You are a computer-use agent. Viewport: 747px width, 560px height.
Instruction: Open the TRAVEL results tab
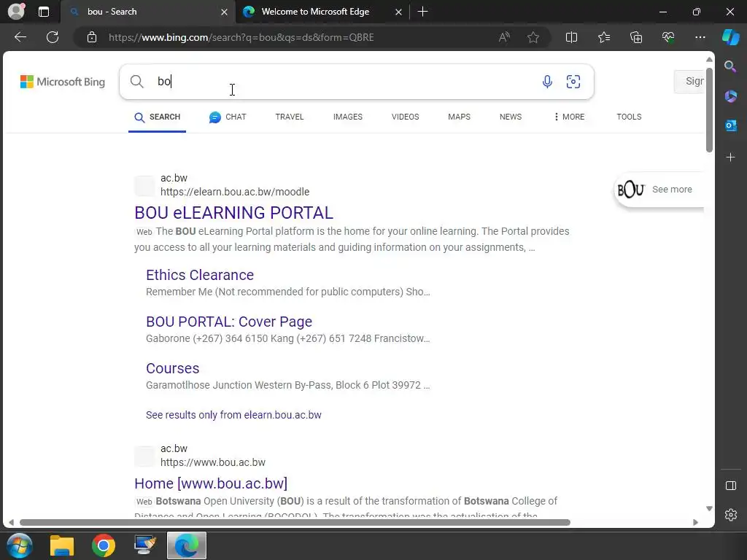coord(289,117)
